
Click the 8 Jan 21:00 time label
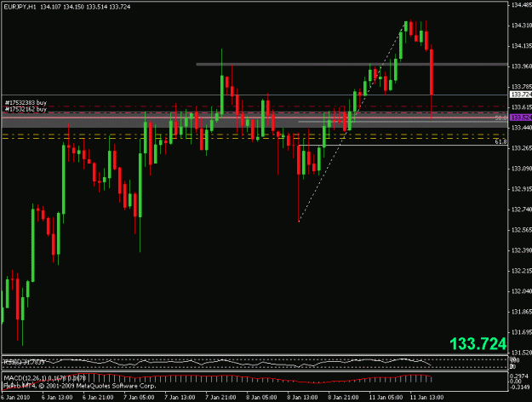[x=343, y=397]
